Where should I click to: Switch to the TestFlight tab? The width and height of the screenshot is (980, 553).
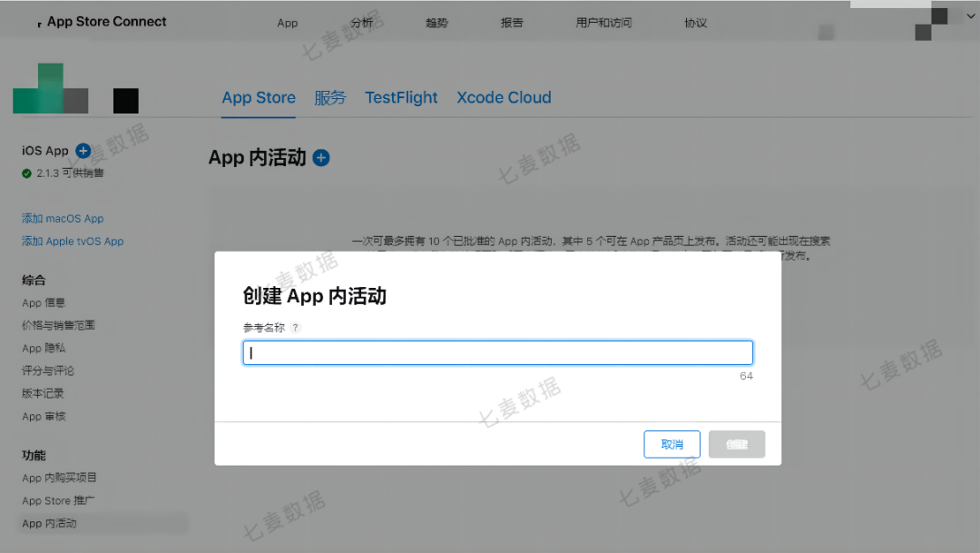tap(401, 98)
